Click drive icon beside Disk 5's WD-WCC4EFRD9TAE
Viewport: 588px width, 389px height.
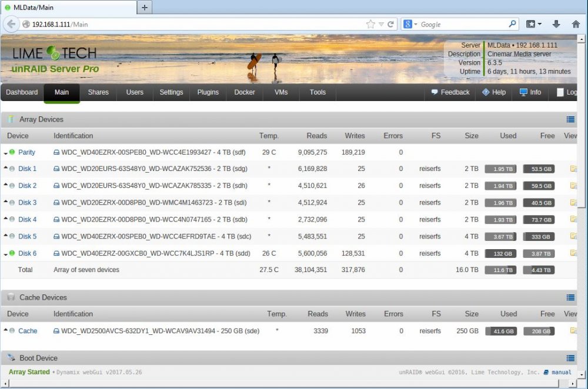pos(56,237)
